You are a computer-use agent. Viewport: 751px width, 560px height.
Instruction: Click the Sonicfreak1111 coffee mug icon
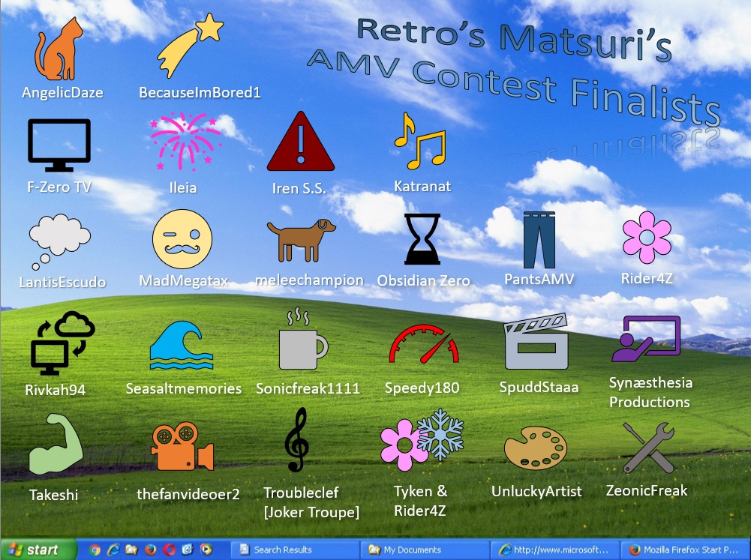pos(304,339)
